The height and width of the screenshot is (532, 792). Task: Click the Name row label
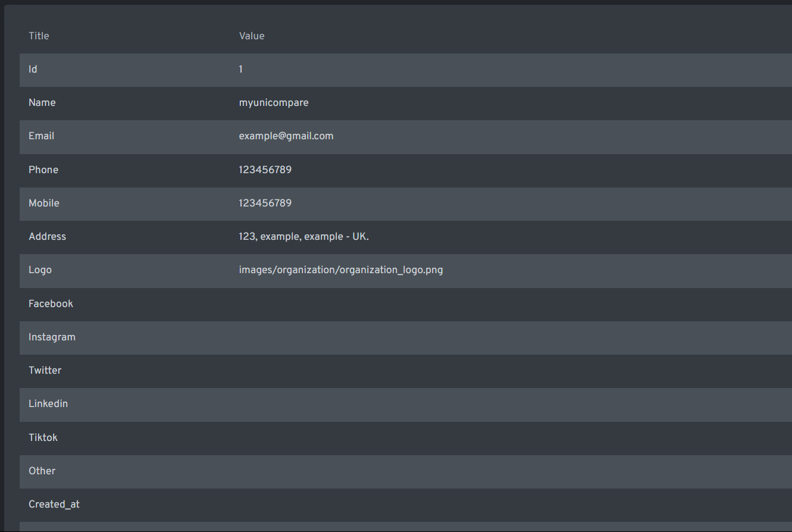42,103
